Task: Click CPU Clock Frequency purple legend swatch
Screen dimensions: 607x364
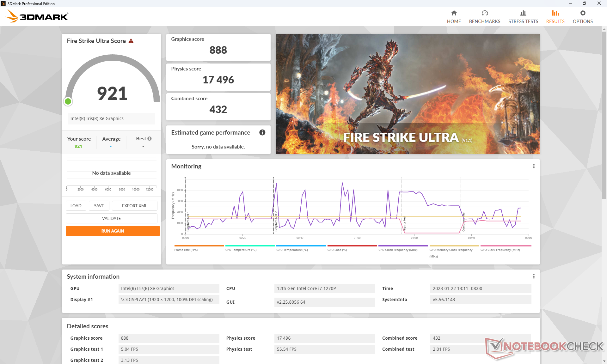Action: [403, 246]
